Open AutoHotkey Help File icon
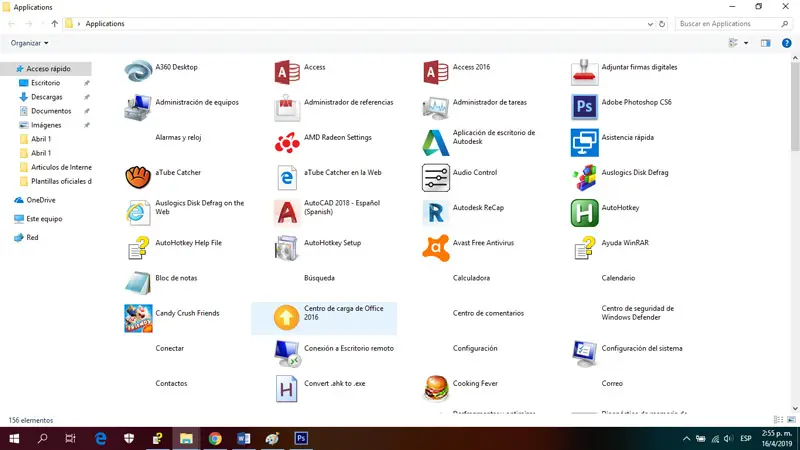Screen dimensions: 800x450 pyautogui.click(x=138, y=248)
